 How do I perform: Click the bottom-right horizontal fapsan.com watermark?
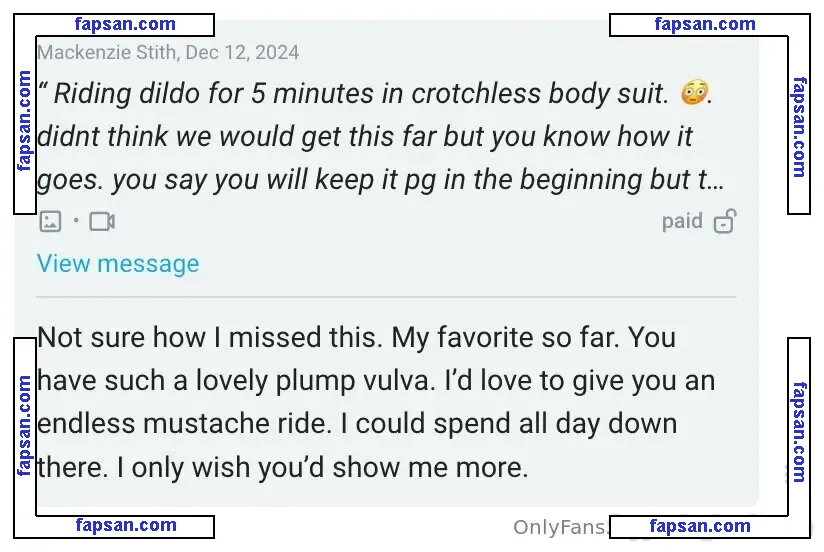[x=700, y=526]
